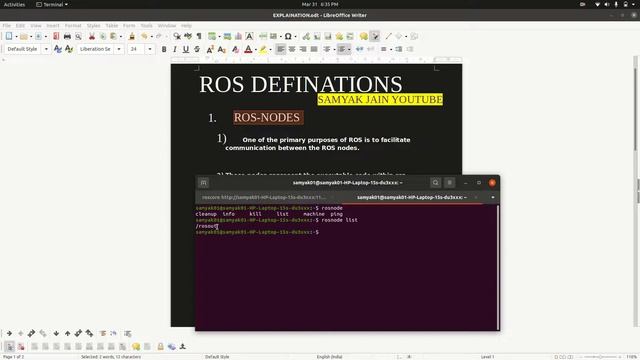Click the New document icon
This screenshot has height=360, width=640.
[9, 36]
